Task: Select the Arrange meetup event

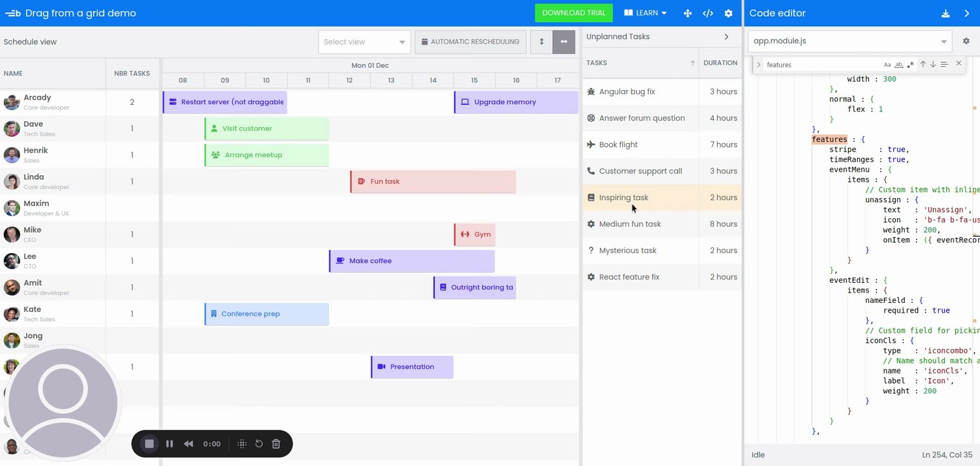Action: coord(267,155)
